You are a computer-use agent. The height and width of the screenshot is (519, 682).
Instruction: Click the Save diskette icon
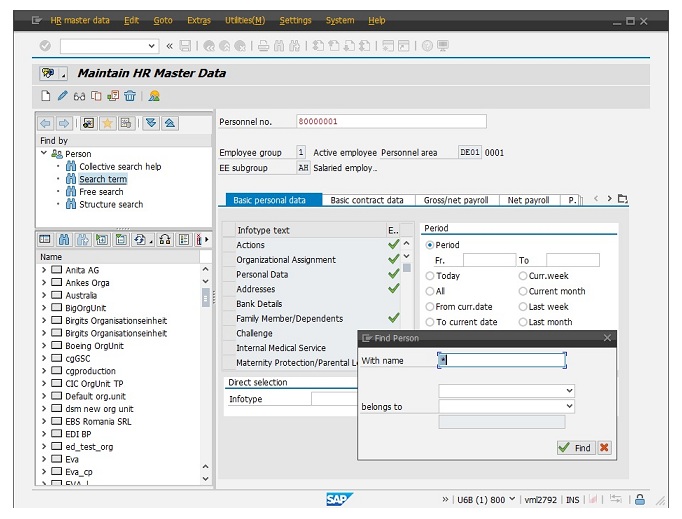[x=185, y=46]
